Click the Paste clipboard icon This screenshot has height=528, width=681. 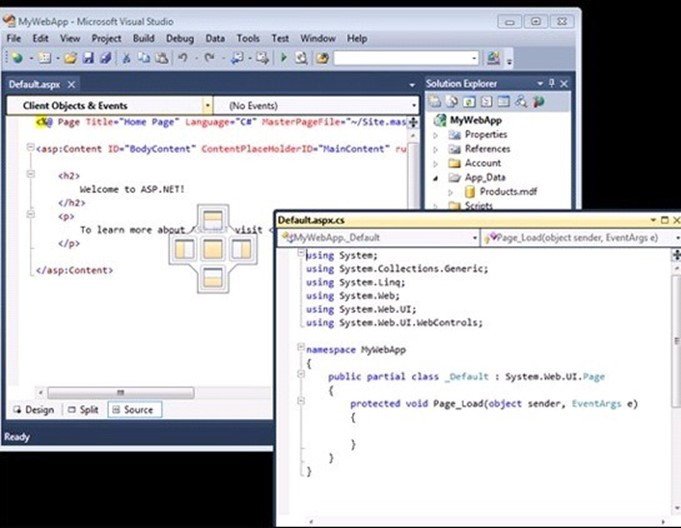pos(162,58)
